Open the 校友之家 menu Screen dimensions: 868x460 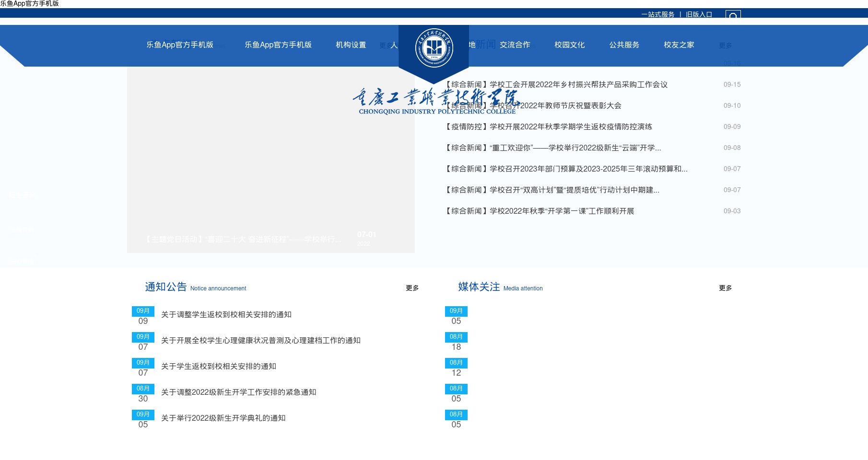click(679, 45)
